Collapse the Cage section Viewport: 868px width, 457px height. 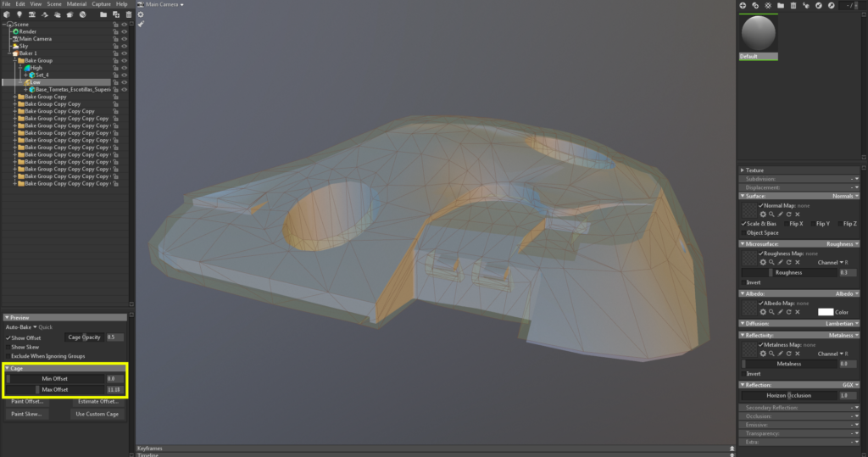tap(7, 368)
